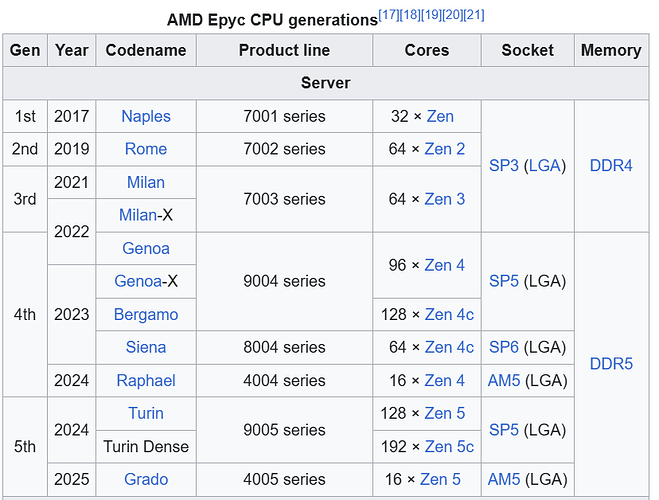
Task: Open the SP6 socket link
Action: coord(504,347)
